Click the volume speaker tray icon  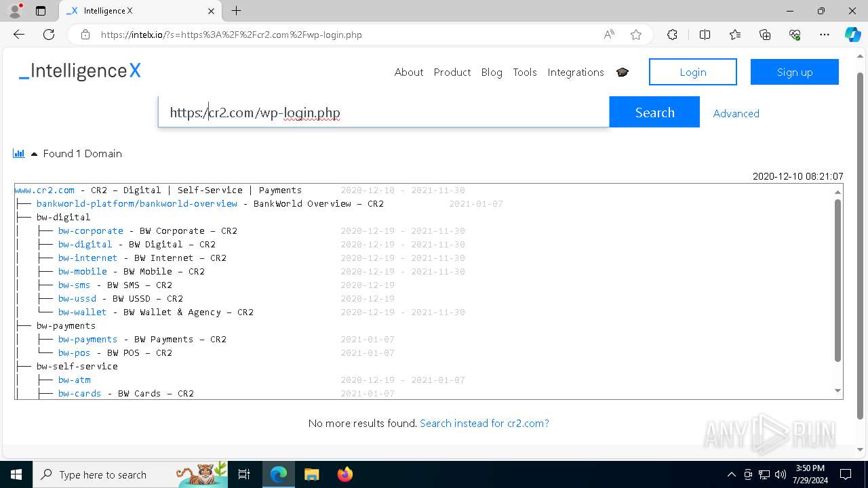click(x=781, y=474)
